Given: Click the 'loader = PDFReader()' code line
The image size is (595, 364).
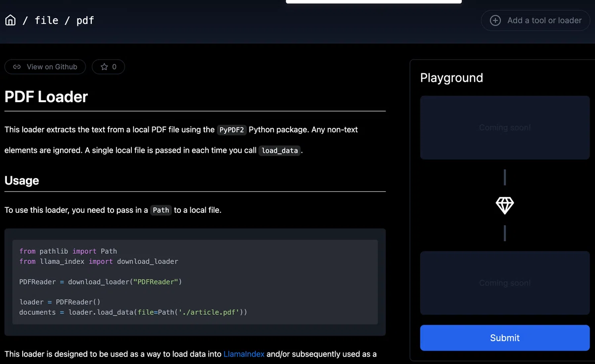Looking at the screenshot, I should coord(60,302).
